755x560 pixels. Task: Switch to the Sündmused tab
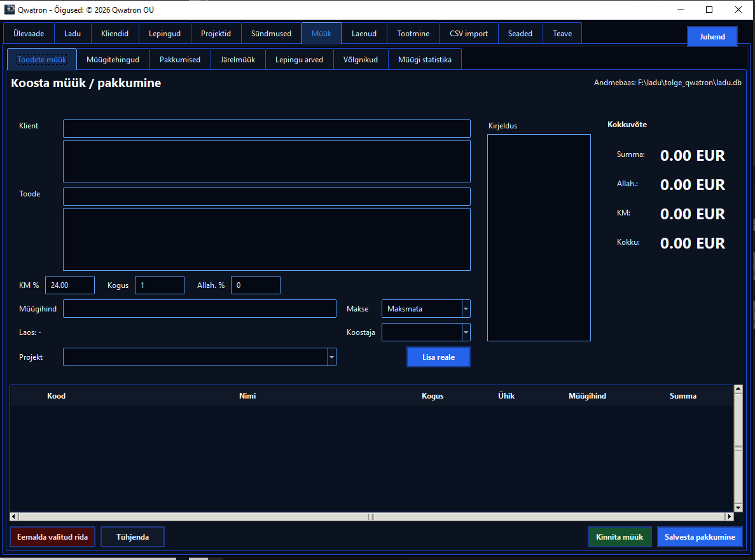pos(271,34)
